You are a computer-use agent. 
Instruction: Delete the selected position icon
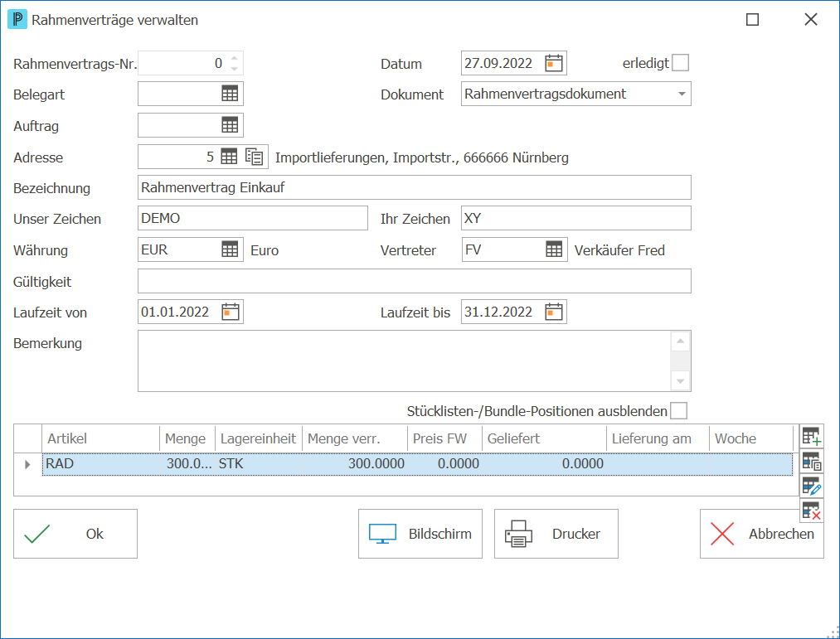pyautogui.click(x=812, y=511)
